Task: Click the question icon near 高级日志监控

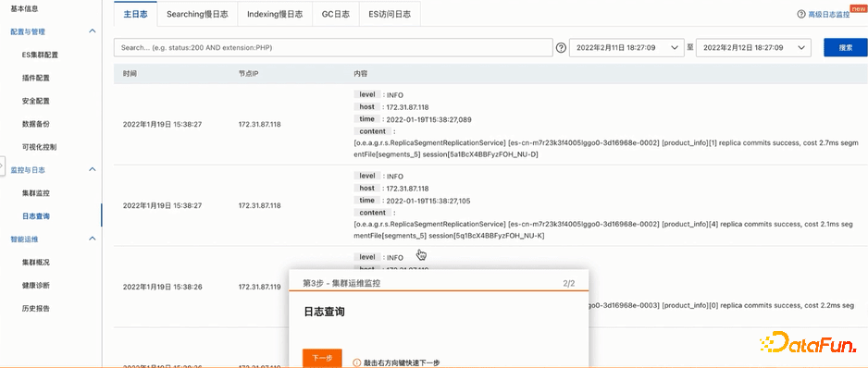Action: [801, 15]
